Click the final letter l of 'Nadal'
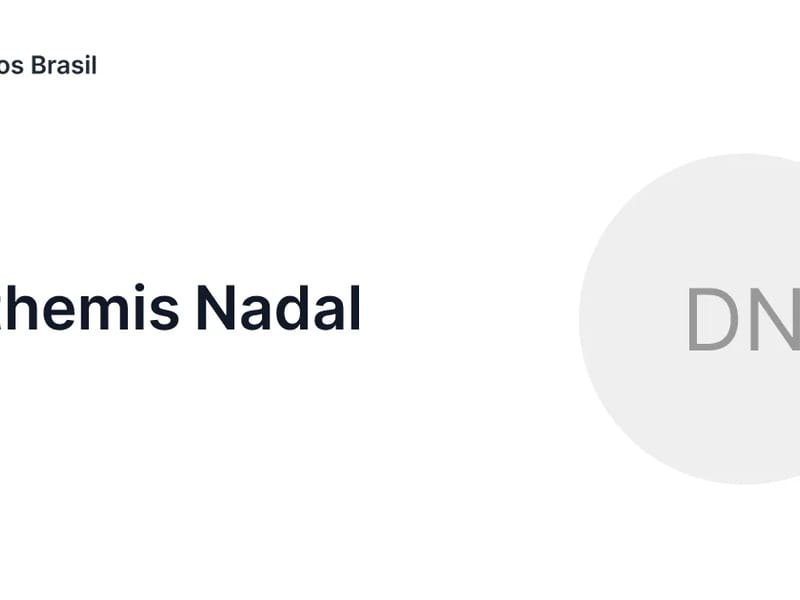Viewport: 800px width, 600px height. coord(354,308)
